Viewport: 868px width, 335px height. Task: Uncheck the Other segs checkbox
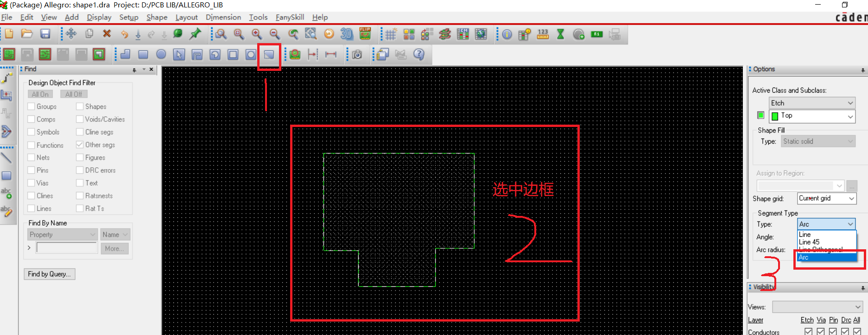click(80, 145)
